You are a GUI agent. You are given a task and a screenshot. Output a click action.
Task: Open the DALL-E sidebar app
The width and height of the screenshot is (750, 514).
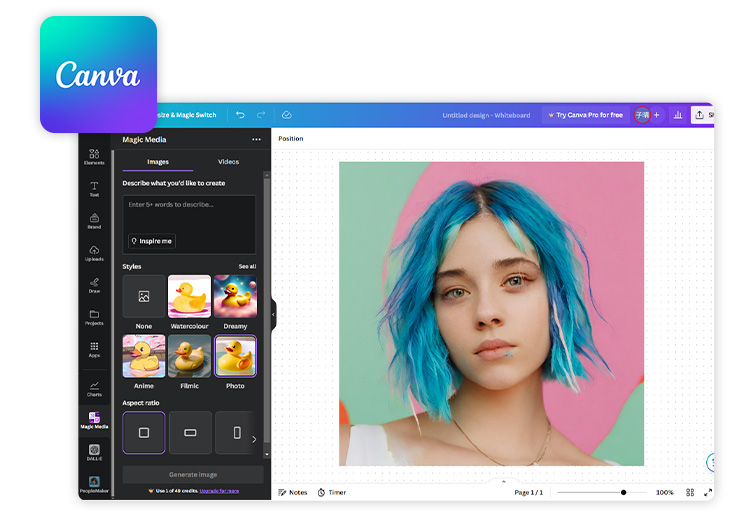pyautogui.click(x=94, y=452)
